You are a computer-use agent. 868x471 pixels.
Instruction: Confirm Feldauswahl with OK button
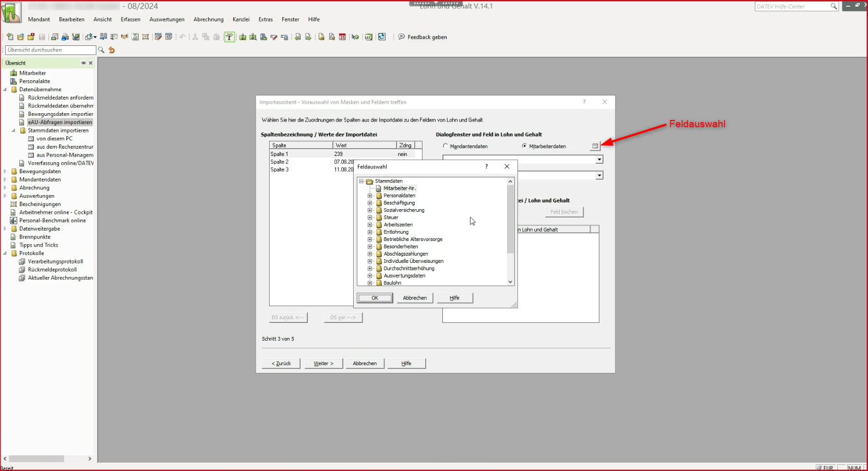click(375, 298)
